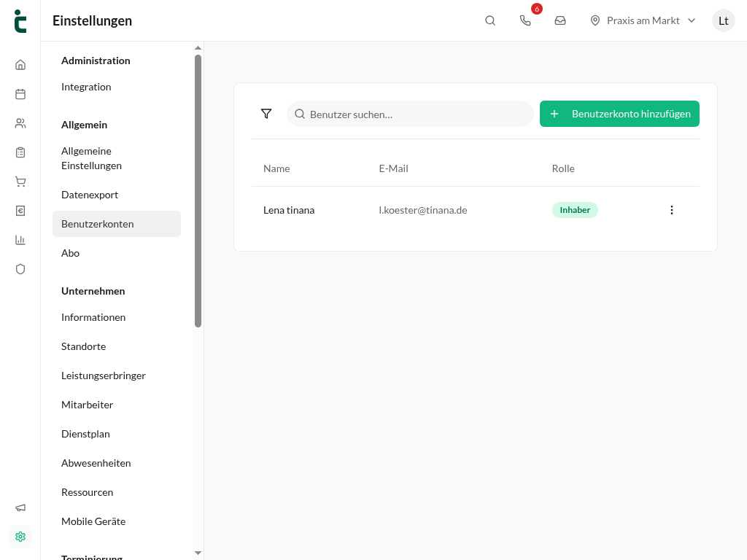Click the megaphone announcements icon
Screen dimensions: 747x560
click(20, 507)
